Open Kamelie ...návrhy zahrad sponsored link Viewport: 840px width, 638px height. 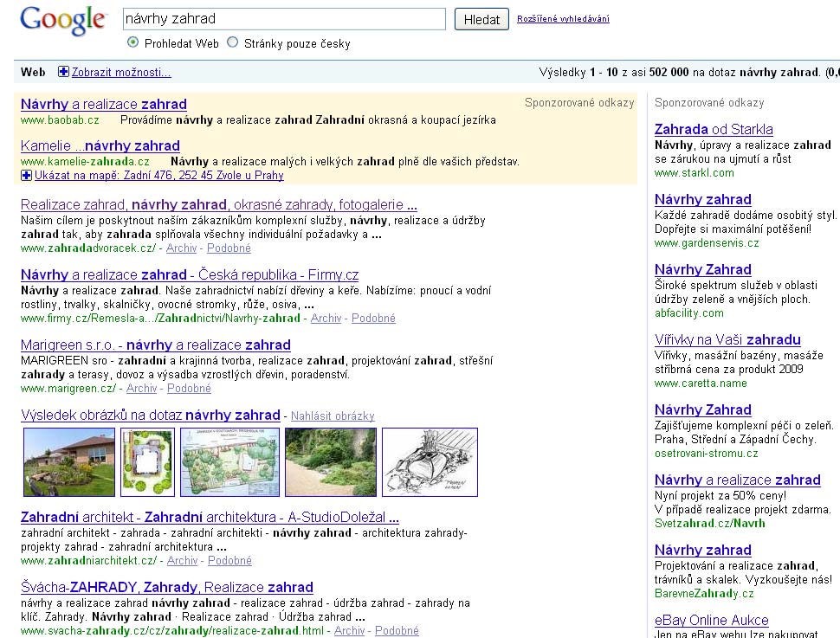coord(100,145)
